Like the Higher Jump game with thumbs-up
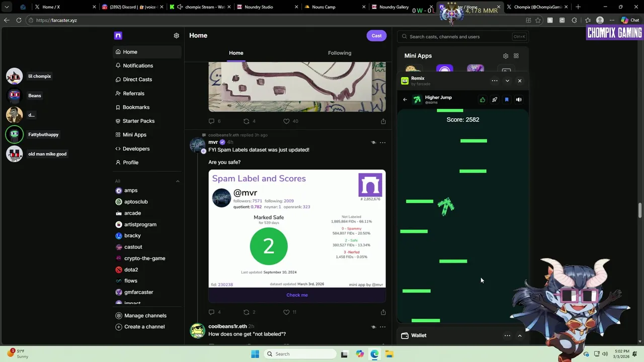 (x=482, y=100)
